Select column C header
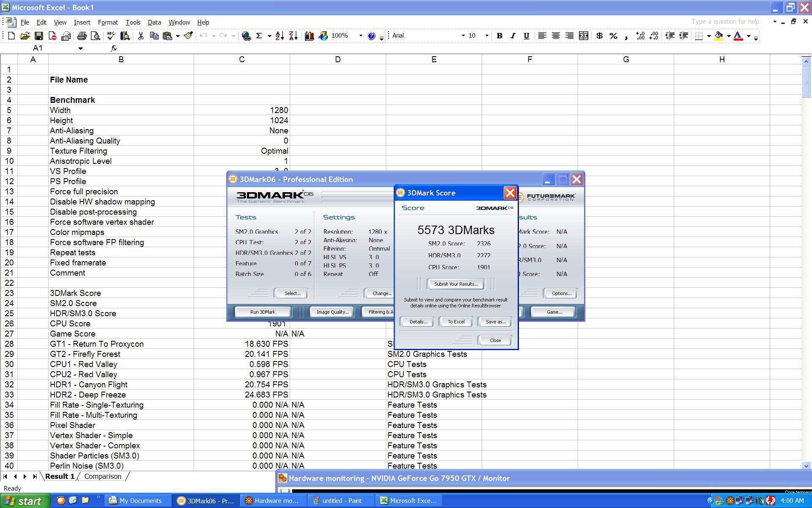This screenshot has width=812, height=508. click(x=242, y=60)
